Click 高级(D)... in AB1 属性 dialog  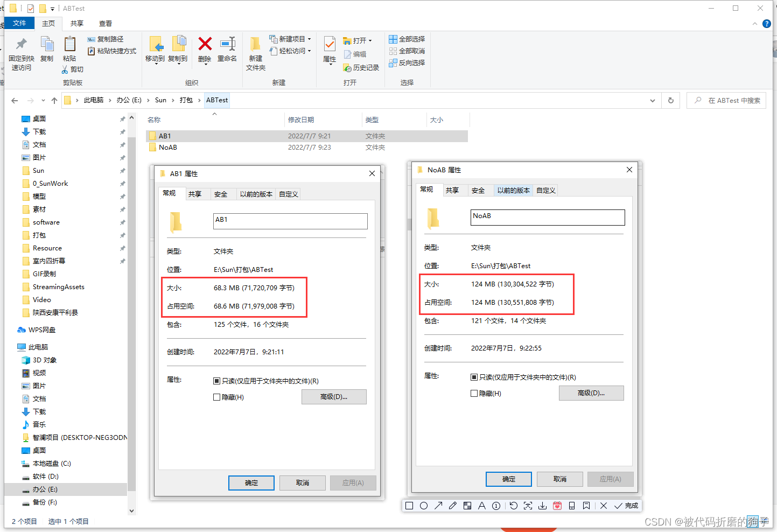334,397
